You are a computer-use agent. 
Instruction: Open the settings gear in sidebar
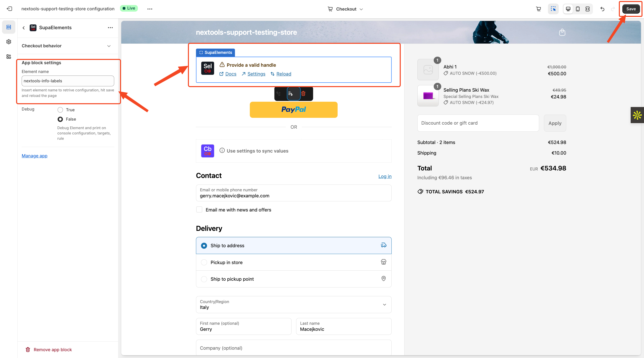[9, 42]
